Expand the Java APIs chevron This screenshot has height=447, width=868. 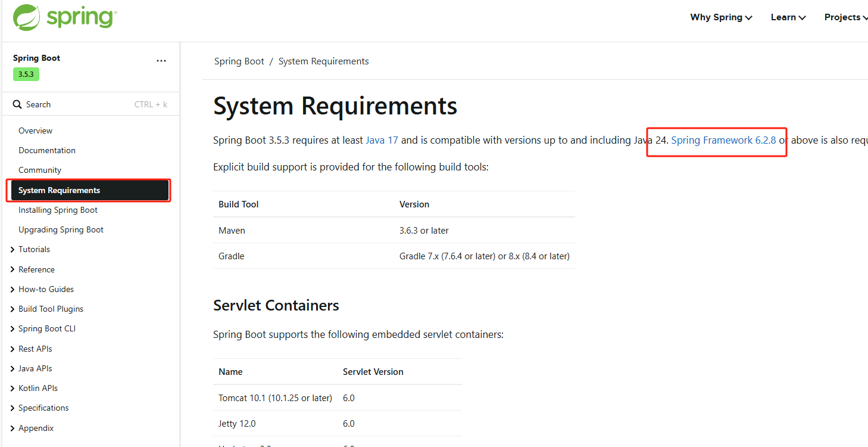[x=13, y=368]
